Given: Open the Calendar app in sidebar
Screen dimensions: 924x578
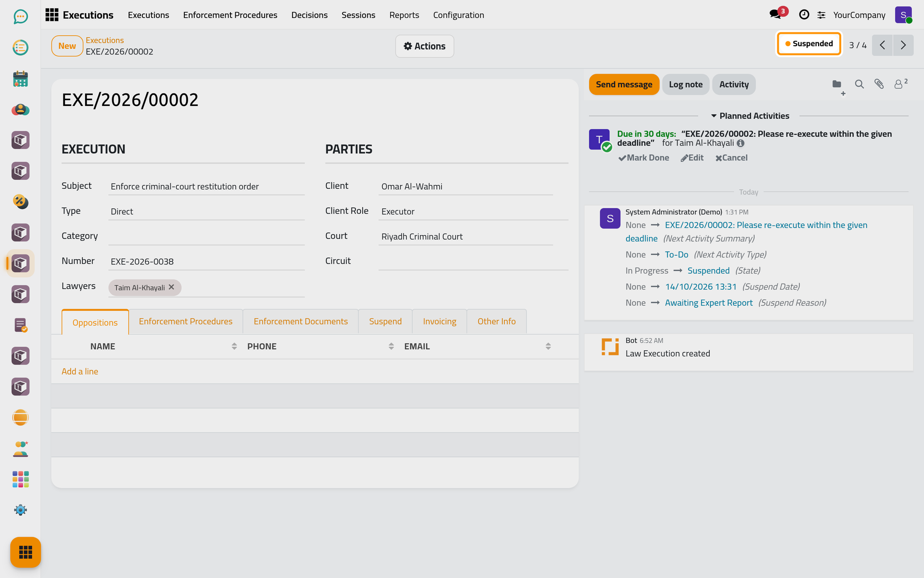Looking at the screenshot, I should (x=20, y=79).
